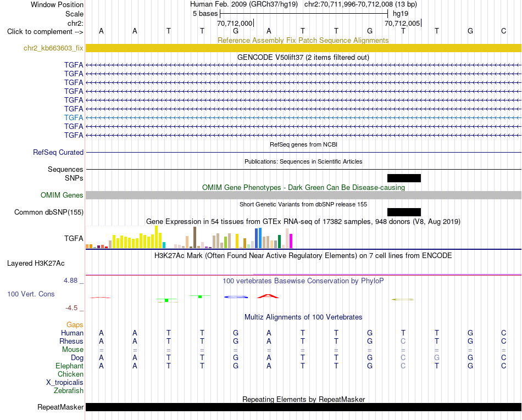This screenshot has width=522, height=420.
Task: Click the RefSeq Curated track label
Action: (58, 152)
